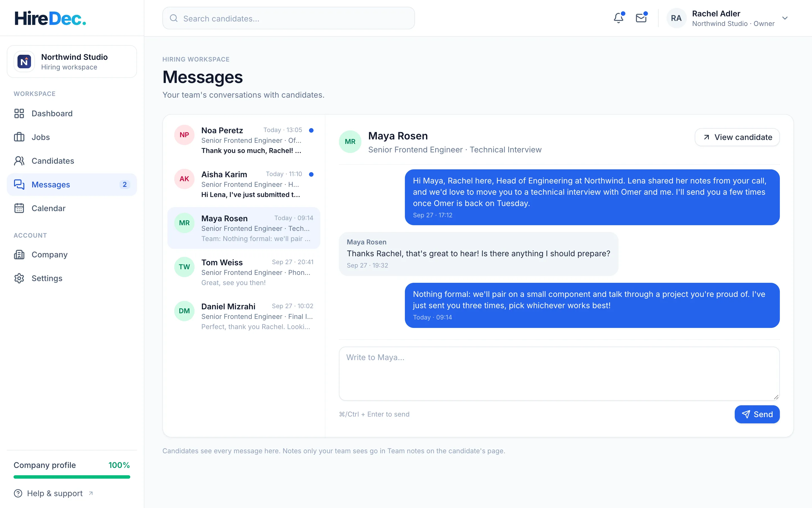
Task: Click the Messages chat bubble icon
Action: tap(19, 185)
